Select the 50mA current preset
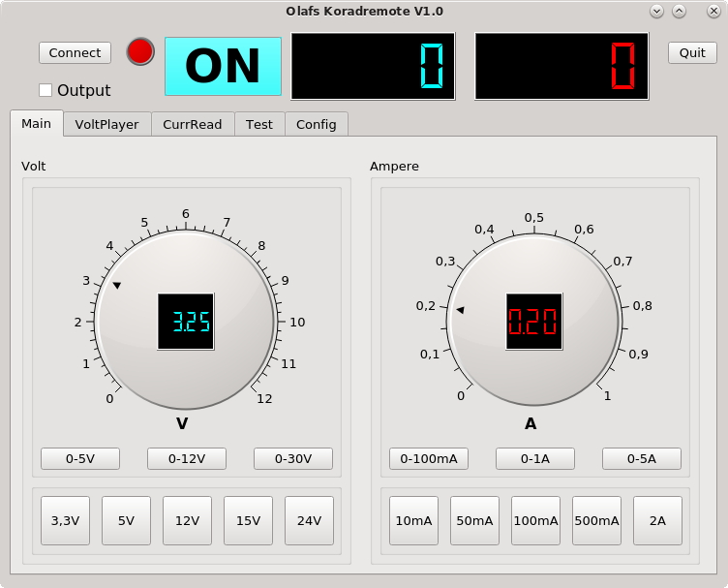Screen dimensions: 728x588 tap(474, 520)
